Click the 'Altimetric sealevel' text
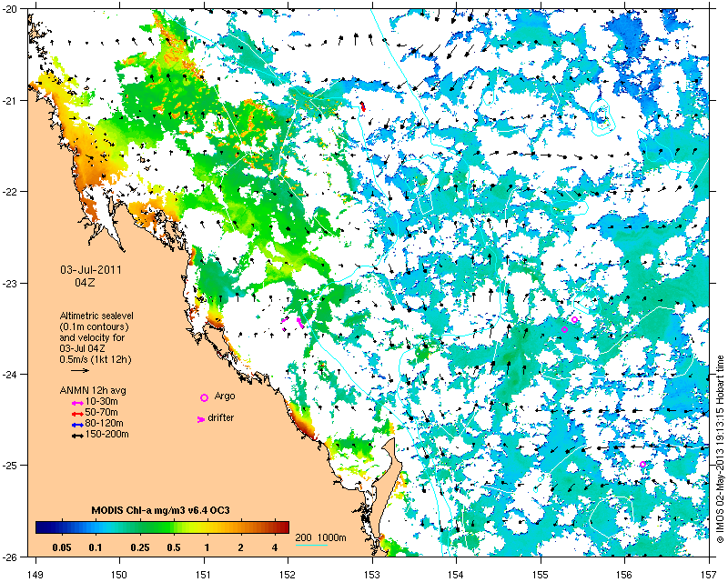 coord(96,316)
